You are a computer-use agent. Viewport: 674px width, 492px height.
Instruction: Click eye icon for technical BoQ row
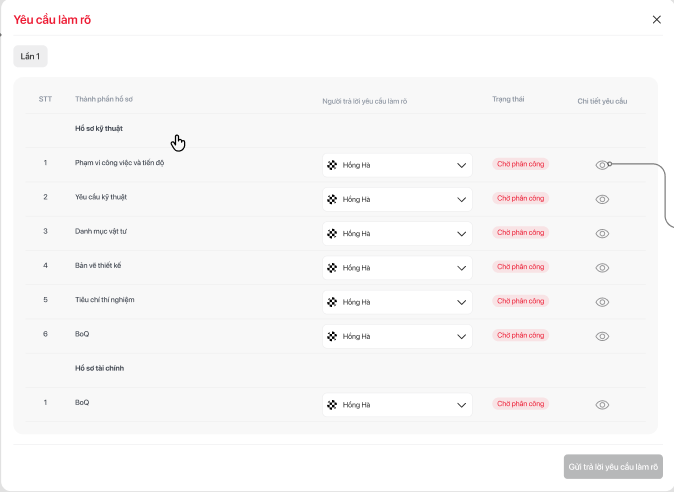click(602, 336)
